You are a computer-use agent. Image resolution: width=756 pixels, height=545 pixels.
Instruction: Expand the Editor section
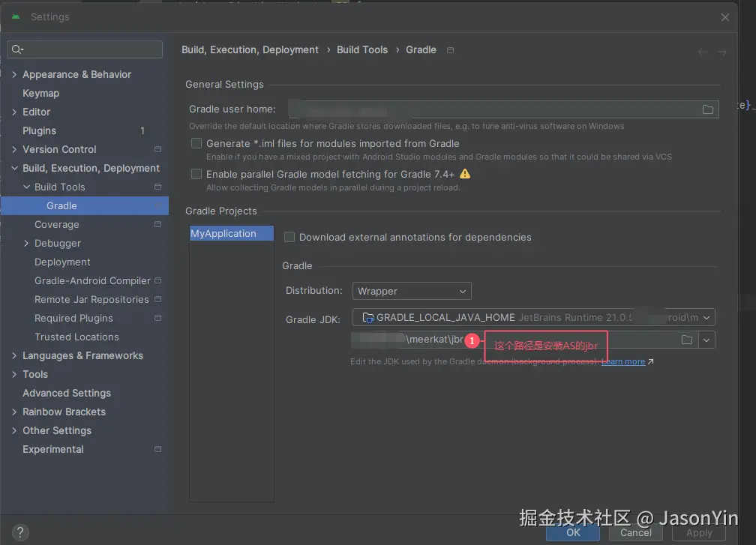point(14,112)
